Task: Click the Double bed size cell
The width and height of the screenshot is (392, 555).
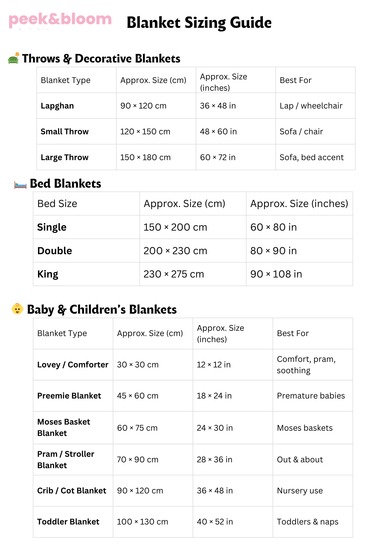Action: click(x=55, y=251)
